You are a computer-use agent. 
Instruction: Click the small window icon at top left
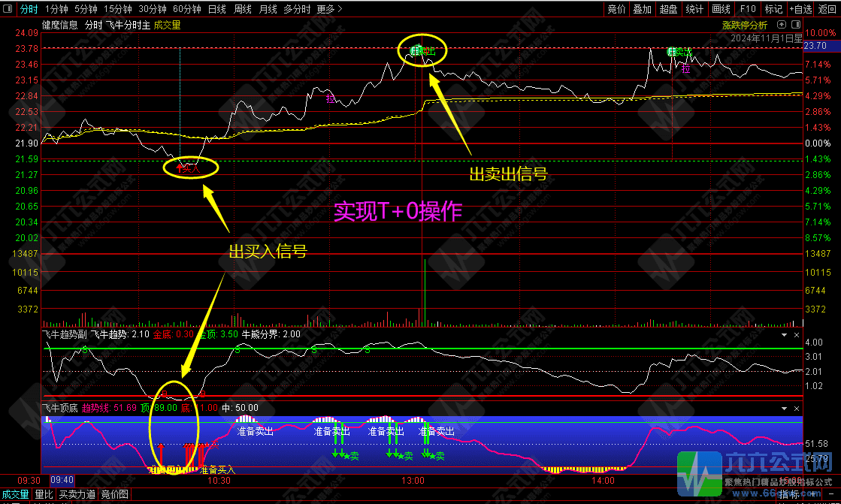(x=8, y=9)
